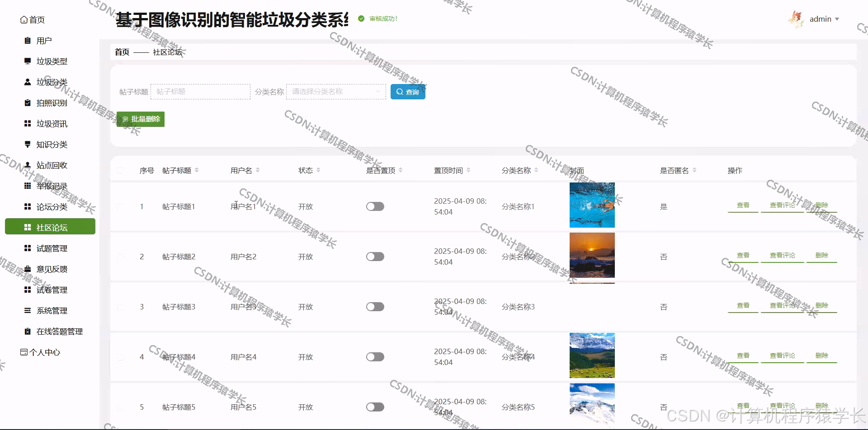Image resolution: width=868 pixels, height=430 pixels.
Task: Click the 举报记录 sidebar icon
Action: tap(28, 186)
